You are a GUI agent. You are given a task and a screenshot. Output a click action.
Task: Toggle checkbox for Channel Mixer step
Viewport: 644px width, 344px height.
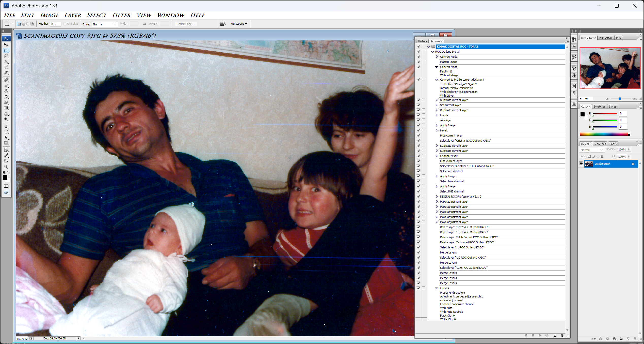pos(418,156)
